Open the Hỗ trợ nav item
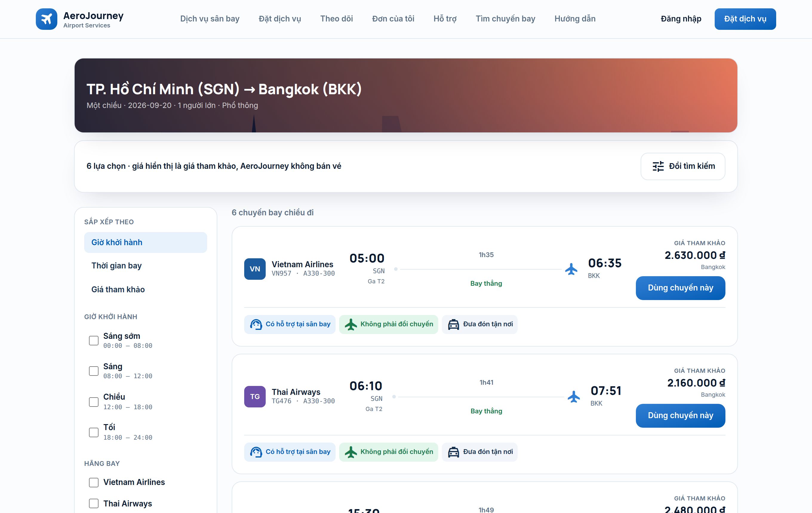Viewport: 812px width, 513px height. click(445, 19)
